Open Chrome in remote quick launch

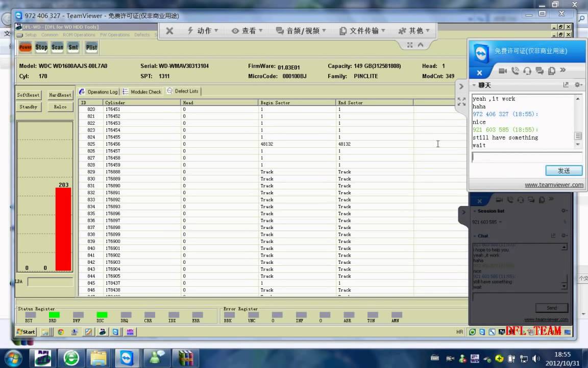click(60, 332)
